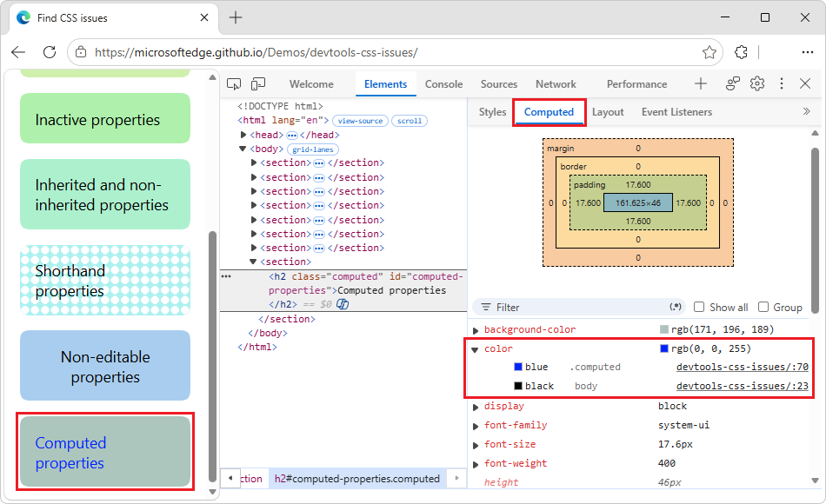Switch to the Welcome tool tab

311,83
